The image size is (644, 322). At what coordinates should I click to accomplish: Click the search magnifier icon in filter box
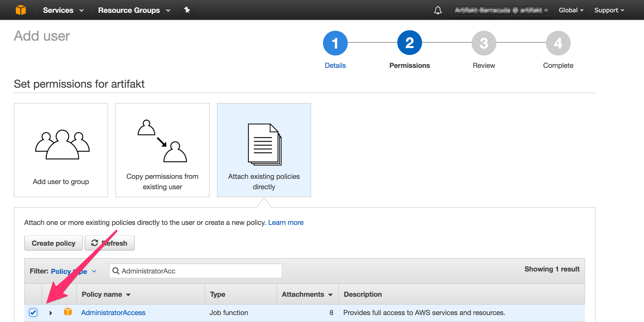pos(116,271)
